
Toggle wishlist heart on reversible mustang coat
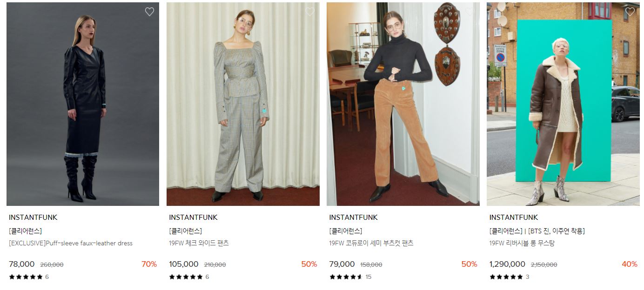coord(630,12)
